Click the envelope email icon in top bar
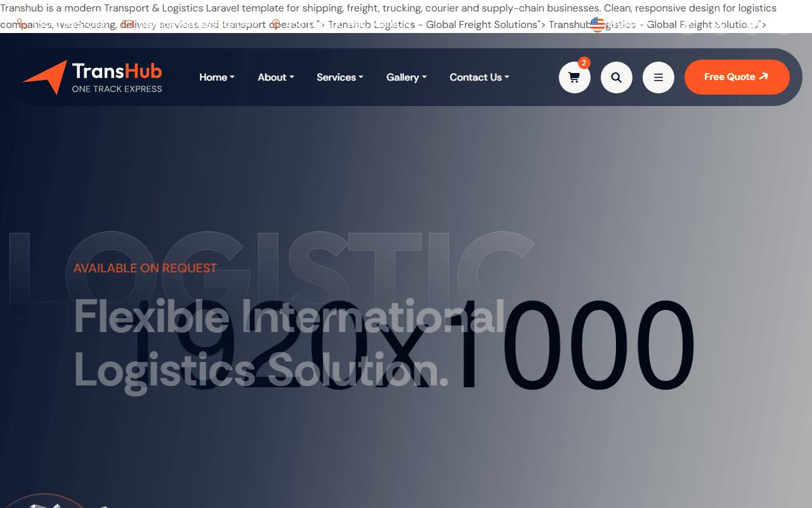 (128, 24)
